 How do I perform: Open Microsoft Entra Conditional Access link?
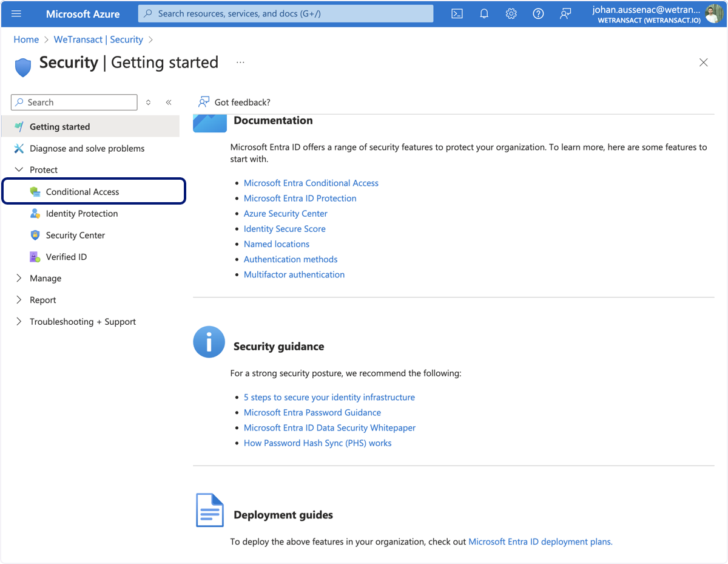[x=311, y=183]
